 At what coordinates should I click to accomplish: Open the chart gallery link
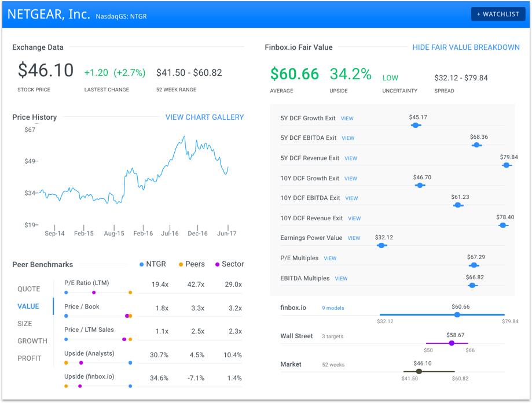tap(204, 117)
